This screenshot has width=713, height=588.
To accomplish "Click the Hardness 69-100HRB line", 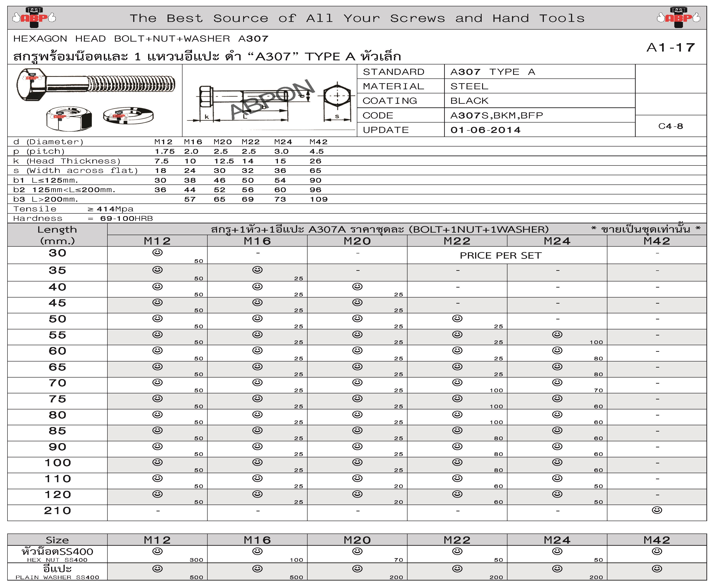I will pyautogui.click(x=83, y=218).
